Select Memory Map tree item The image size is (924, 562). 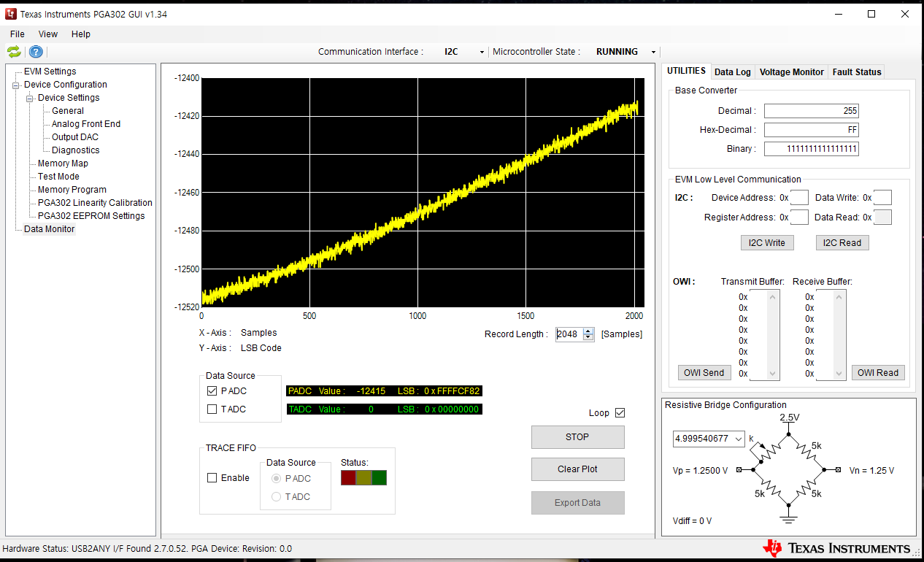63,163
